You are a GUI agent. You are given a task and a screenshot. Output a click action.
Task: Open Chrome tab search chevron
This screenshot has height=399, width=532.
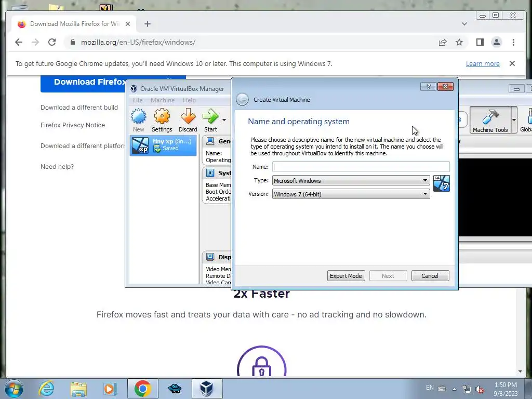[464, 24]
